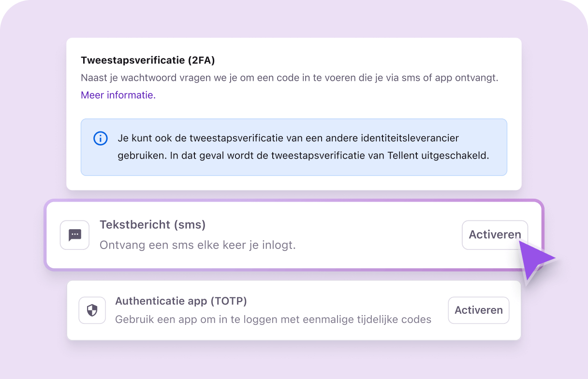The width and height of the screenshot is (588, 379).
Task: Enable Authenticatie app (TOTP) verification
Action: coord(478,310)
